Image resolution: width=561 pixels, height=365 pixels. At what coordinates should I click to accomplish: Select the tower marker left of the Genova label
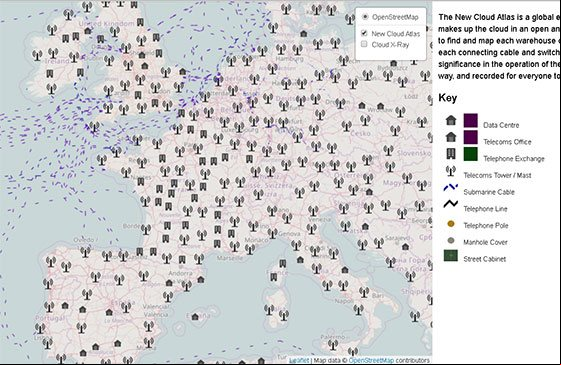272,233
